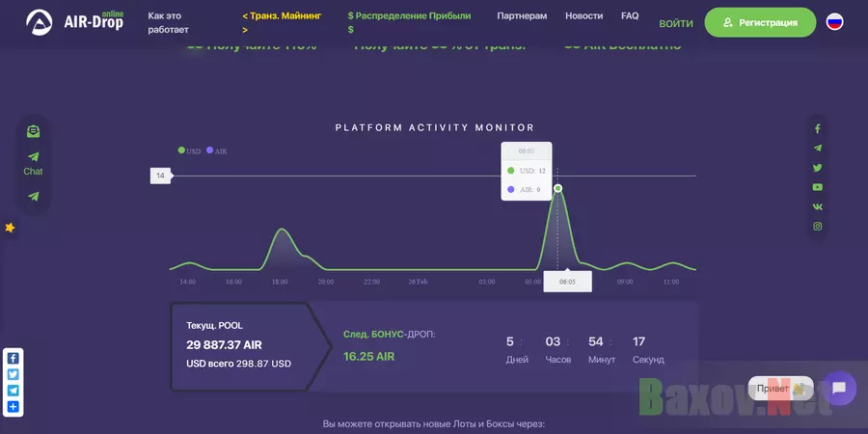Toggle the AIR series in chart legend
The image size is (868, 434).
pos(216,150)
